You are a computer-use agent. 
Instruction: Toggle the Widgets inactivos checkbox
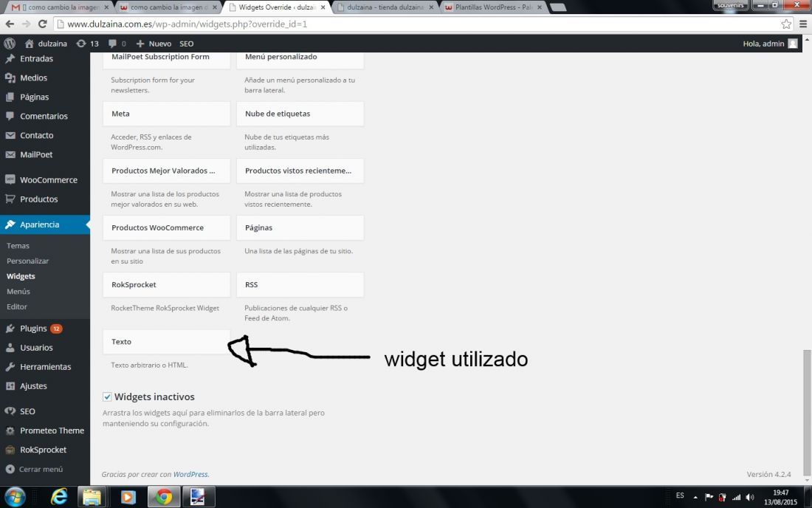[x=107, y=397]
